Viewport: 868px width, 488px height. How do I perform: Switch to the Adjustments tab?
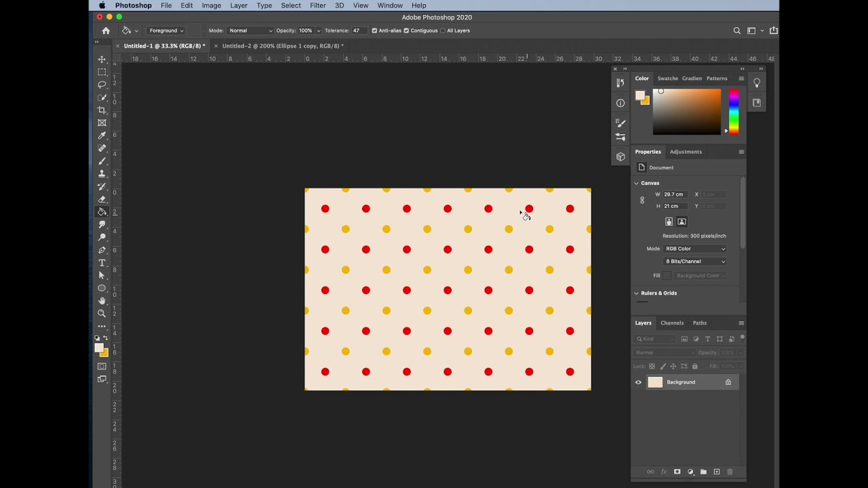point(686,152)
